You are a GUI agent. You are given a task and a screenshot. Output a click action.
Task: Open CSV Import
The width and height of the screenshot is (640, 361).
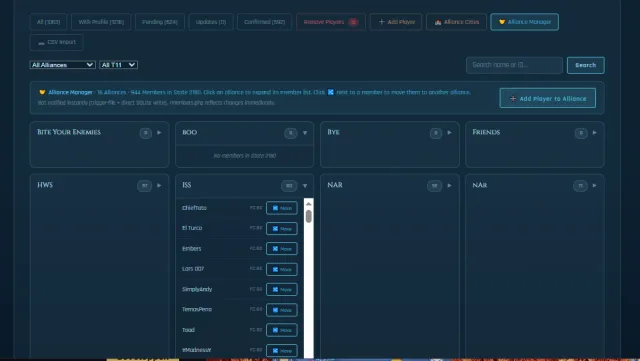[56, 42]
